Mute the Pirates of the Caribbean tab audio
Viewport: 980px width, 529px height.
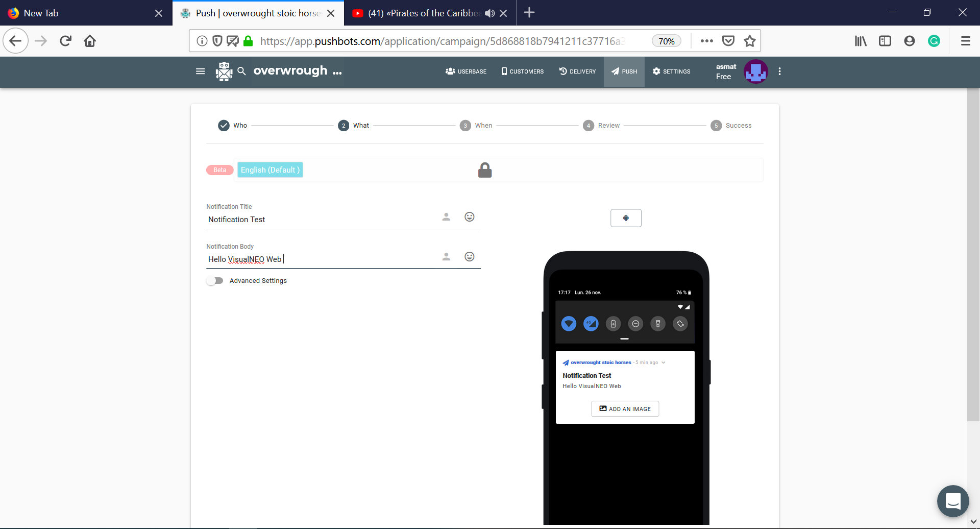(490, 13)
